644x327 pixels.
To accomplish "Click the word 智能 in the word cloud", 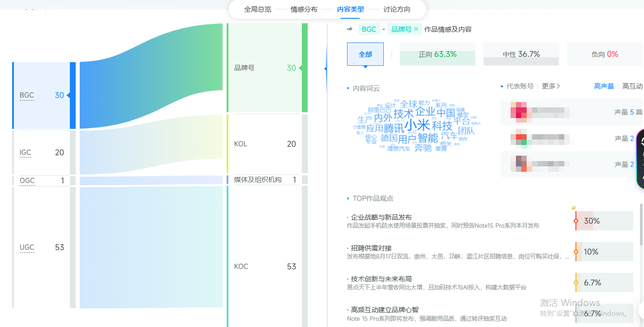I will [428, 138].
